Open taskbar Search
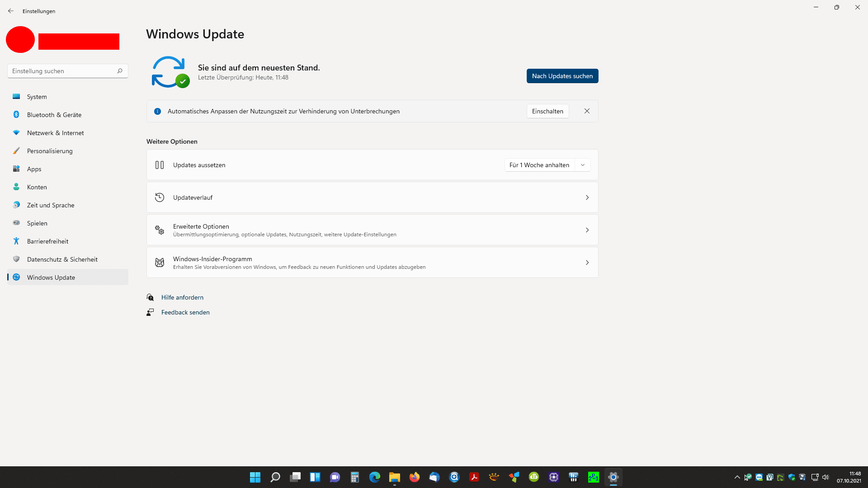 [275, 477]
